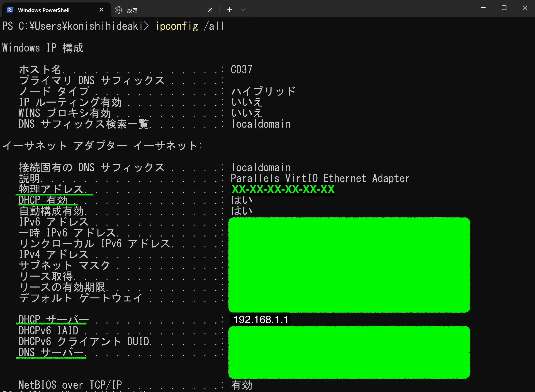Click the masked MAC address XX-XX-XX-XX-XX-XX
535x392 pixels.
[283, 189]
